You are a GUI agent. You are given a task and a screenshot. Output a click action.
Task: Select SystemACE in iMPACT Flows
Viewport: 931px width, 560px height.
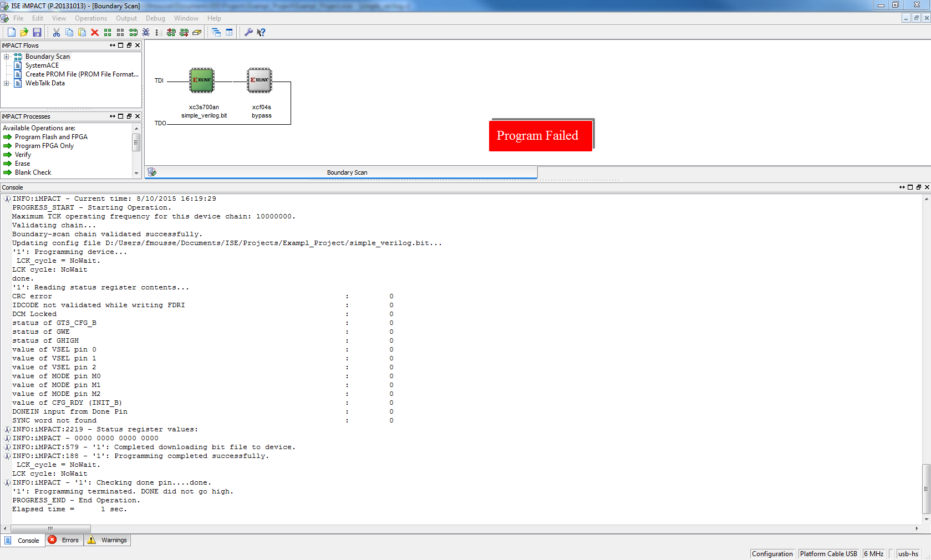[x=42, y=65]
